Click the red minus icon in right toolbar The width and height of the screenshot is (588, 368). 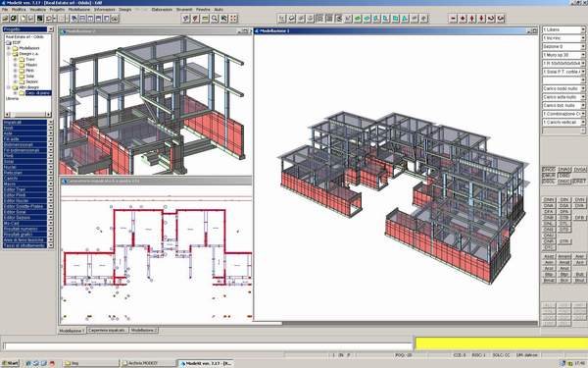[x=453, y=18]
